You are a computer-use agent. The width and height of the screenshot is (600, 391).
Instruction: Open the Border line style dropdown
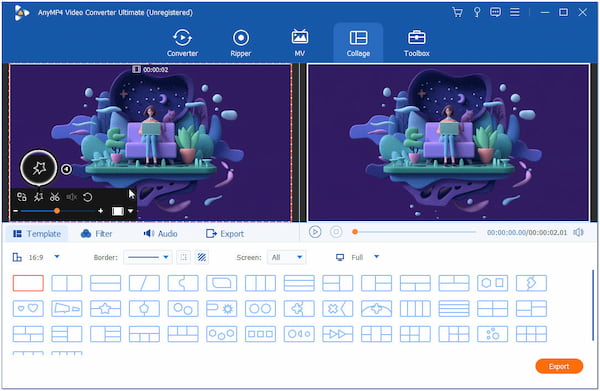point(148,257)
